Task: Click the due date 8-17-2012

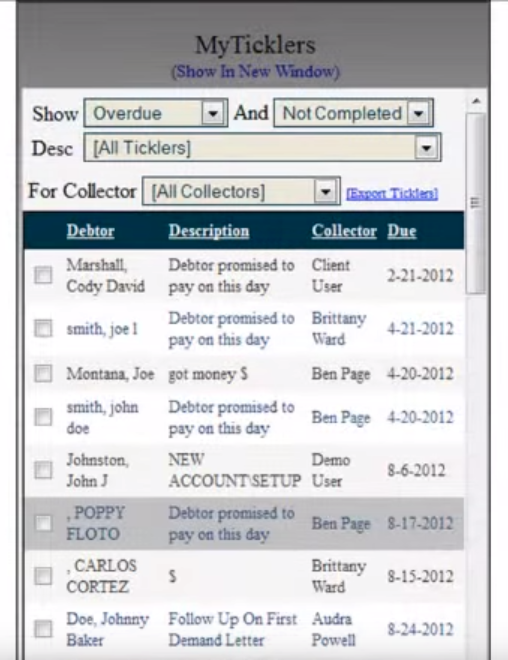Action: [x=420, y=523]
